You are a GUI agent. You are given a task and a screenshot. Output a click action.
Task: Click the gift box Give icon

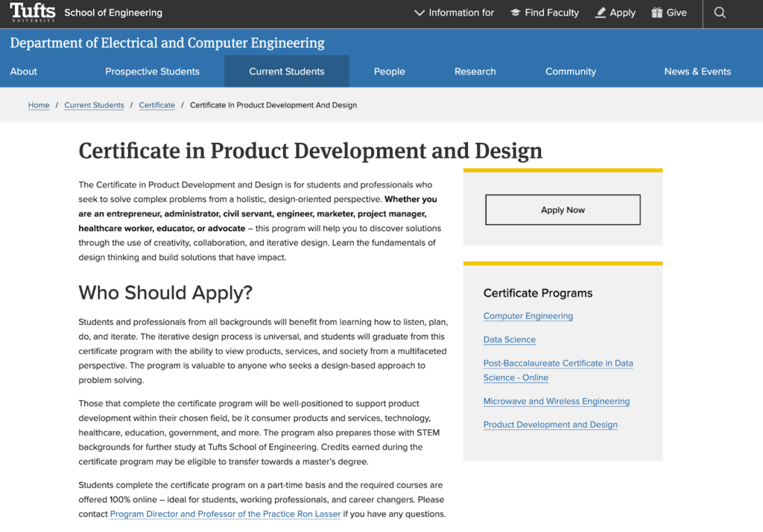click(x=657, y=13)
